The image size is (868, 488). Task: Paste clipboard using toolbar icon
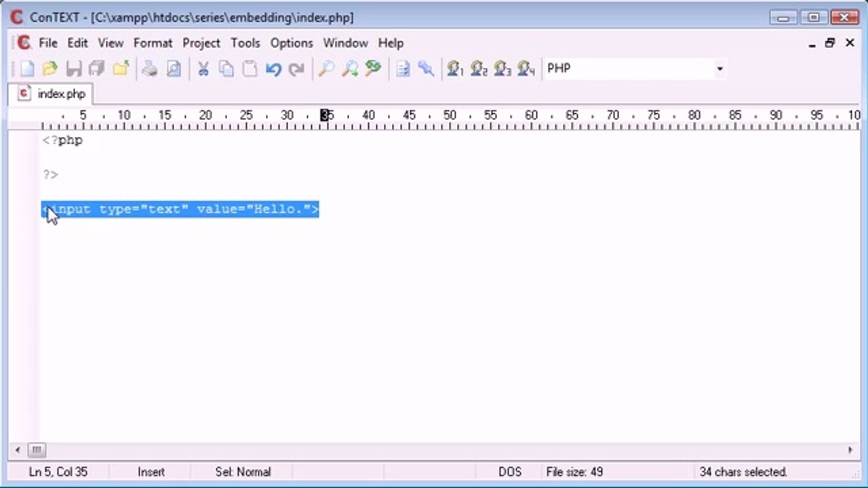250,68
